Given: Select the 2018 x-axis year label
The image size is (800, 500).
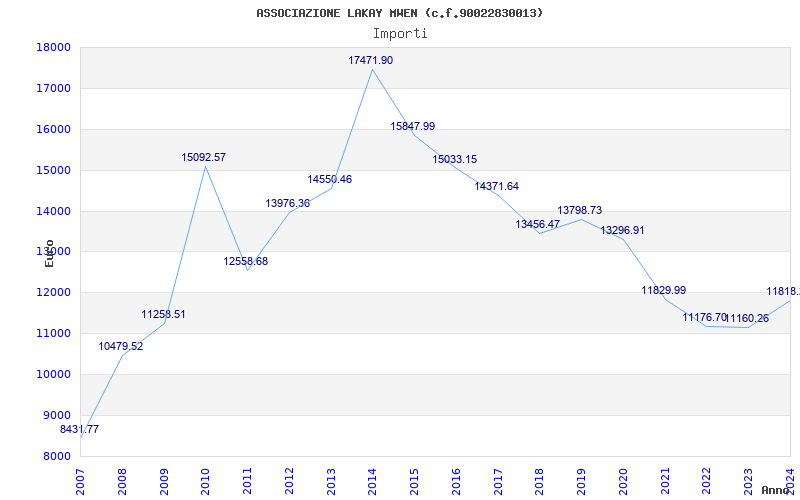Looking at the screenshot, I should click(x=540, y=482).
